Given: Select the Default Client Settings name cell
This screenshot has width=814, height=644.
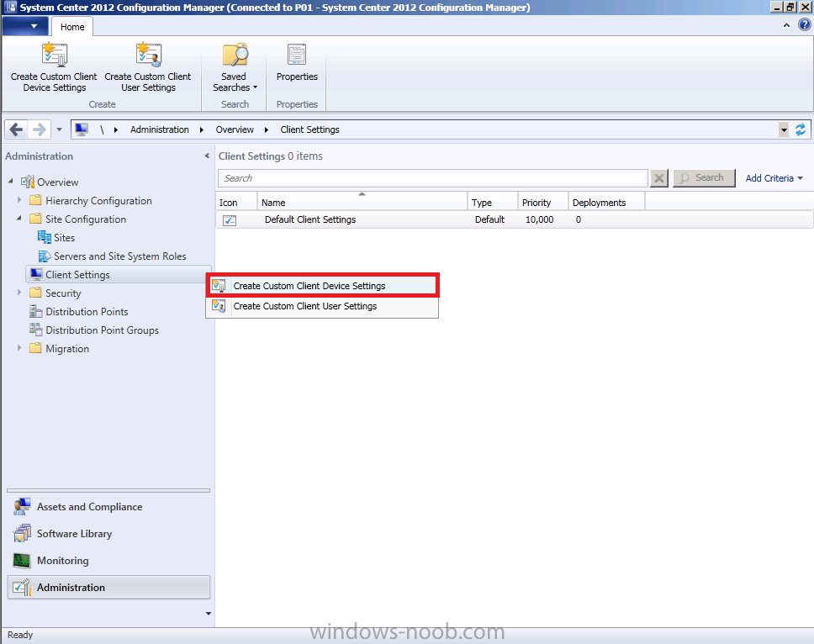Looking at the screenshot, I should 310,219.
